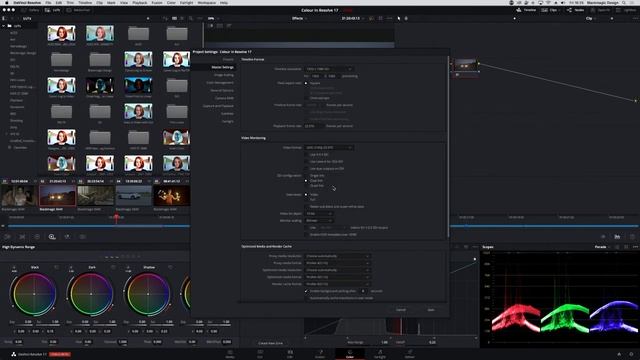The width and height of the screenshot is (640, 360).
Task: Select the headlights night clip thumbnail 02
Action: point(57,196)
